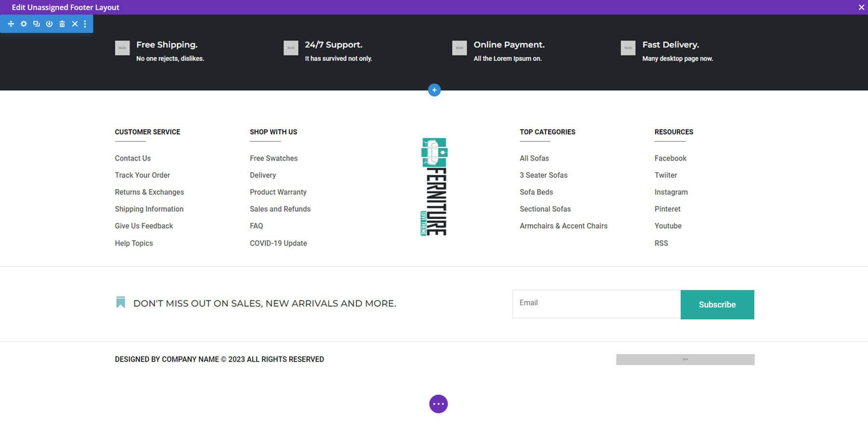This screenshot has width=868, height=424.
Task: Delete section with trash icon
Action: [62, 24]
